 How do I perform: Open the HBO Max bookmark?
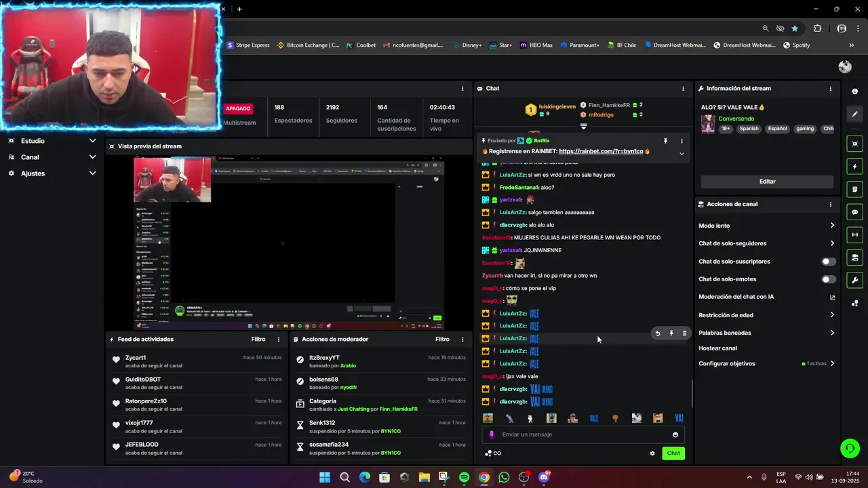tap(536, 45)
